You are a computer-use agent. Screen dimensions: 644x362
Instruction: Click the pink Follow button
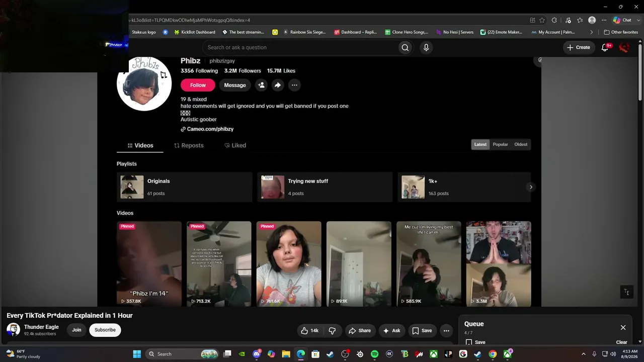[198, 85]
